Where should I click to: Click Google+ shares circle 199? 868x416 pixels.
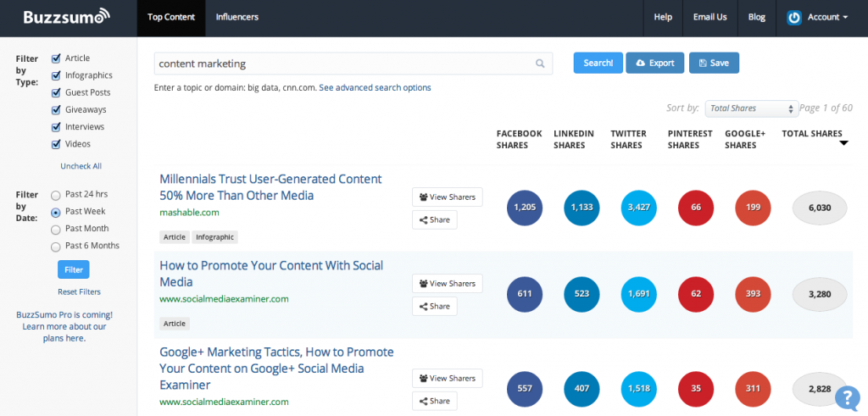(x=753, y=208)
